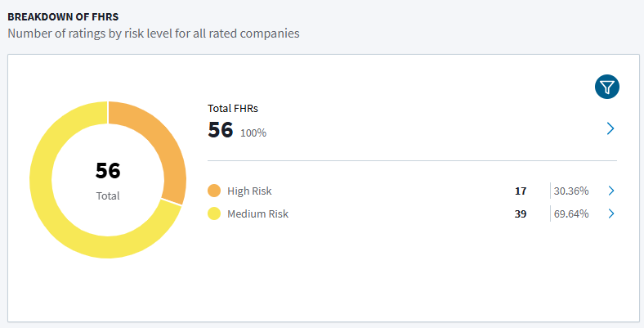Click the 100% label beside 56
Screen dimensions: 644x328
tap(253, 133)
